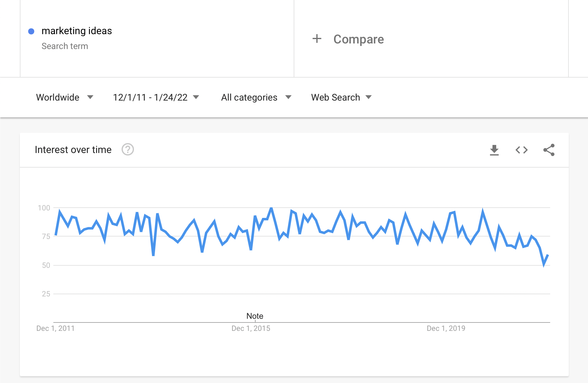The width and height of the screenshot is (588, 383).
Task: Open the 12/1/11 - 1/24/22 date range dropdown
Action: (x=156, y=97)
